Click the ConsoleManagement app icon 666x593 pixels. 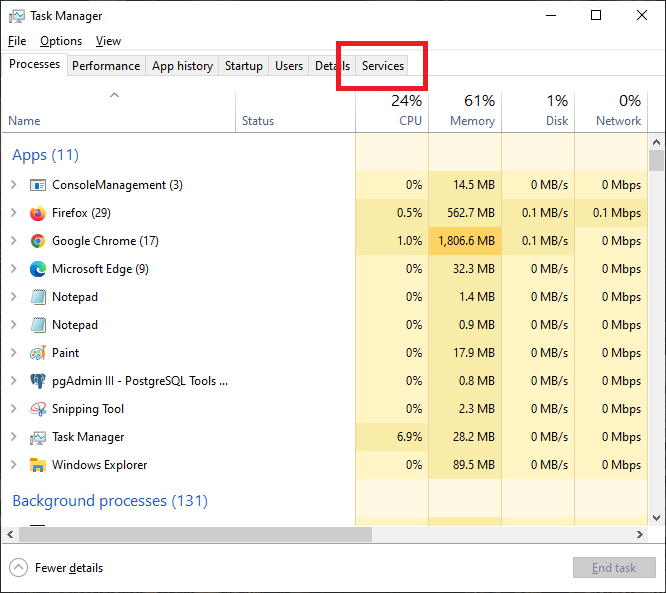pyautogui.click(x=38, y=185)
